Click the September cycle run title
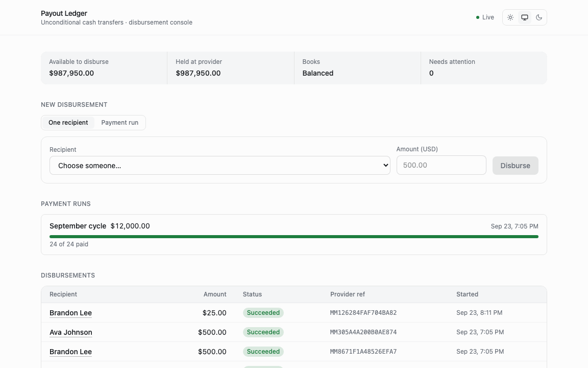The width and height of the screenshot is (588, 368). pos(78,226)
